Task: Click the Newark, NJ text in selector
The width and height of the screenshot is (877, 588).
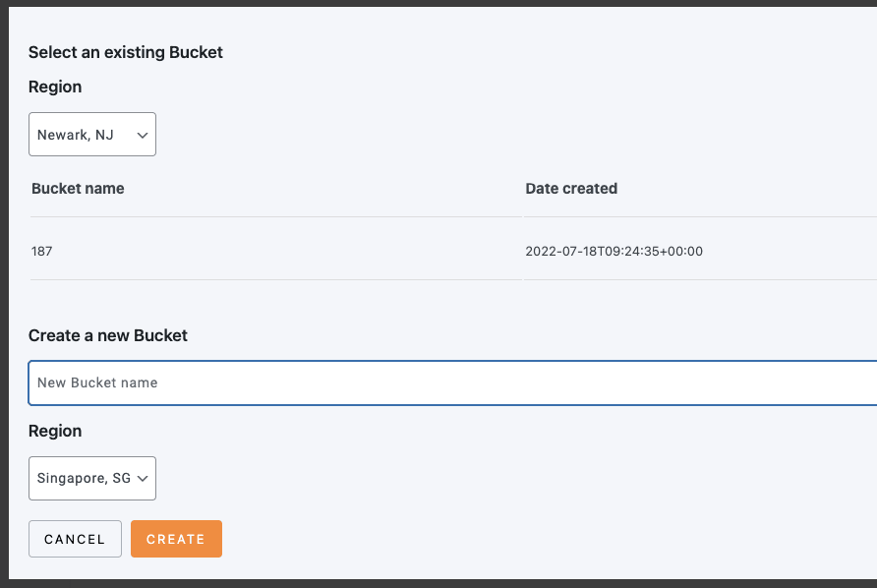Action: tap(76, 135)
